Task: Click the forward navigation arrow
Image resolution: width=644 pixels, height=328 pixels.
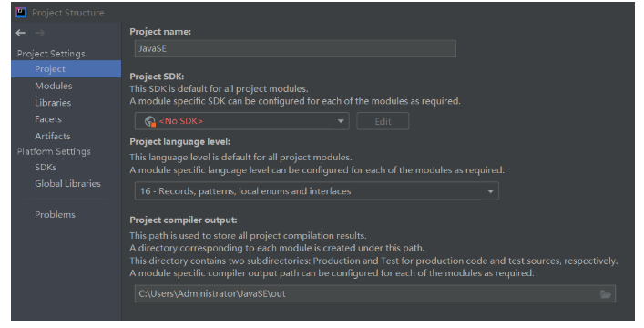Action: pyautogui.click(x=39, y=33)
